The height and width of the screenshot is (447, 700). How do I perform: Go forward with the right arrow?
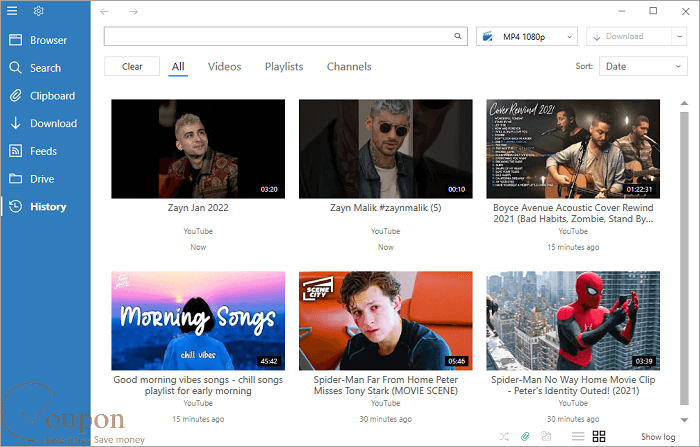tap(133, 12)
